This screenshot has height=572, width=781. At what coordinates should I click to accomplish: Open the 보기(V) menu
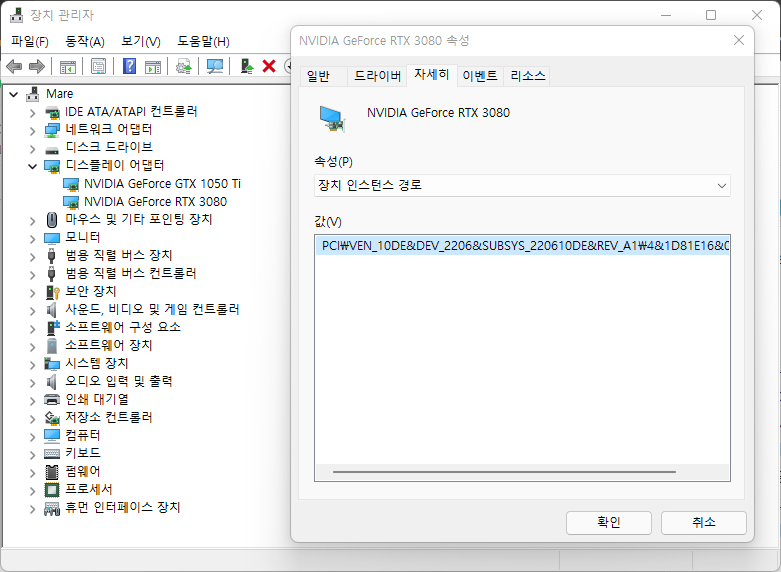[141, 41]
